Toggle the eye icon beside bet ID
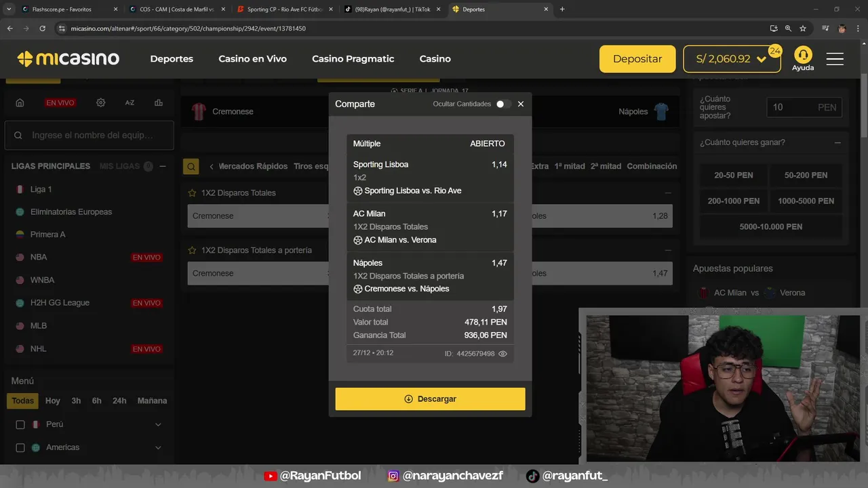Viewport: 868px width, 488px height. [x=502, y=354]
